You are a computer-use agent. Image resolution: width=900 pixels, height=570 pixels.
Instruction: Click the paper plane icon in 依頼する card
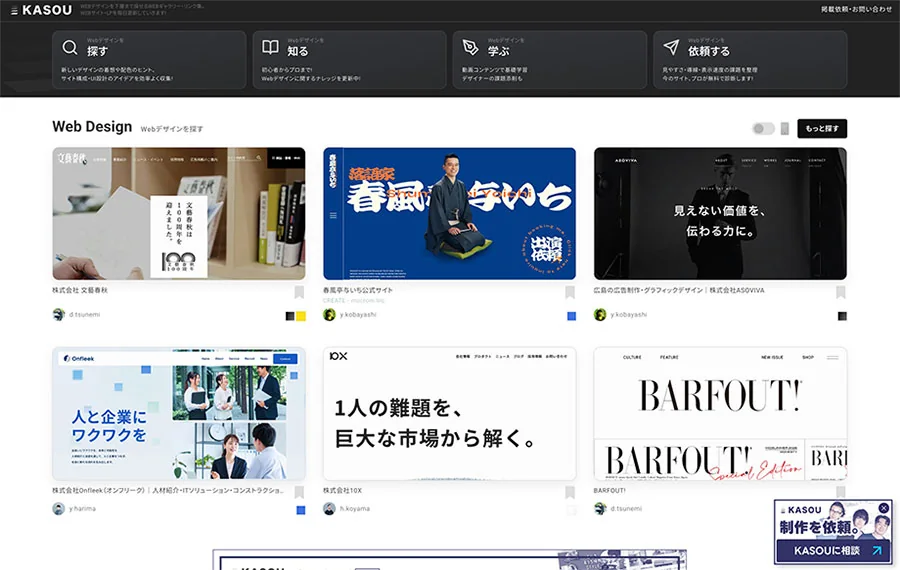[671, 47]
